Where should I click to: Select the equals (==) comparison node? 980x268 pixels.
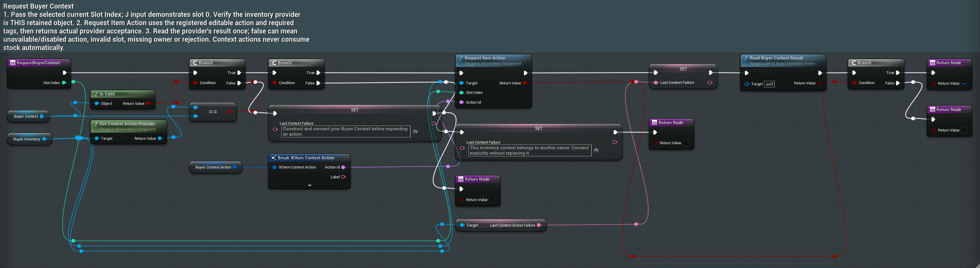[213, 112]
